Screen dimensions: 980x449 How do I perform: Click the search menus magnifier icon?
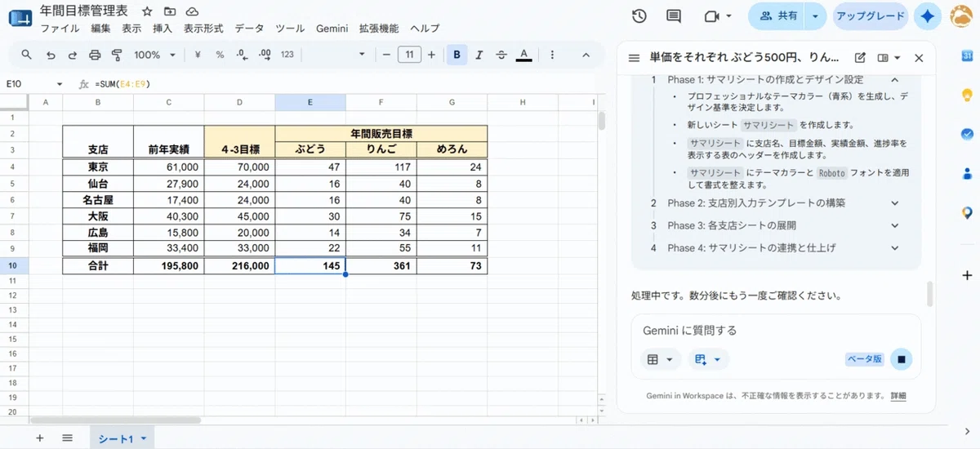27,55
